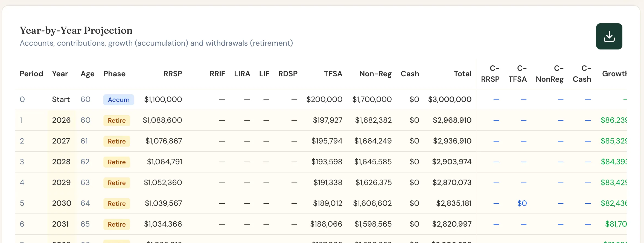Select the Period column header

(x=31, y=74)
